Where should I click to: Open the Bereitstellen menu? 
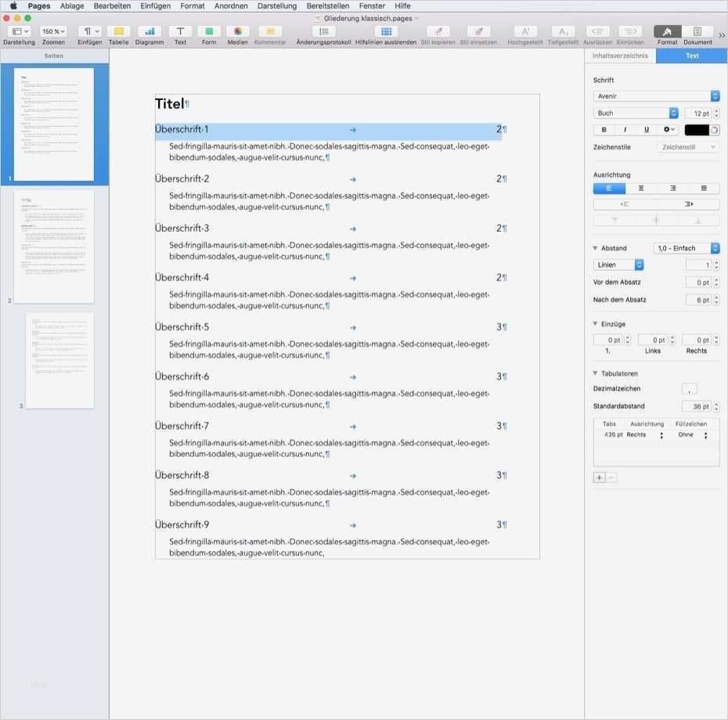coord(328,6)
